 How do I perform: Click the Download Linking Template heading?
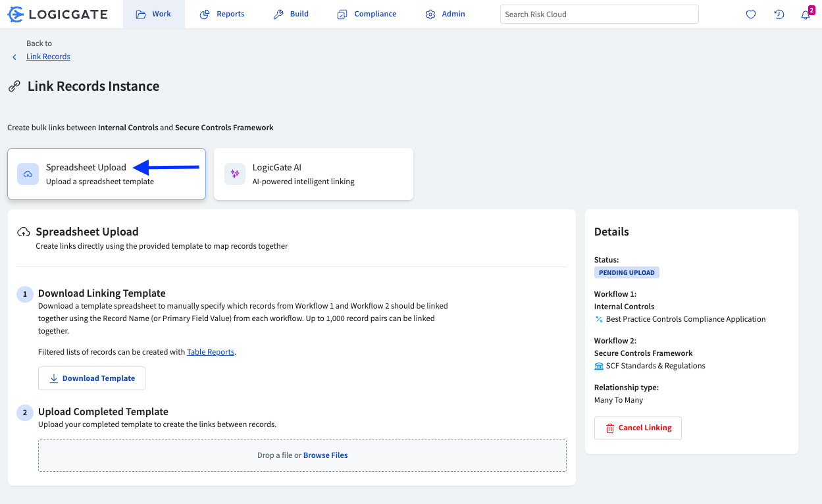coord(102,293)
